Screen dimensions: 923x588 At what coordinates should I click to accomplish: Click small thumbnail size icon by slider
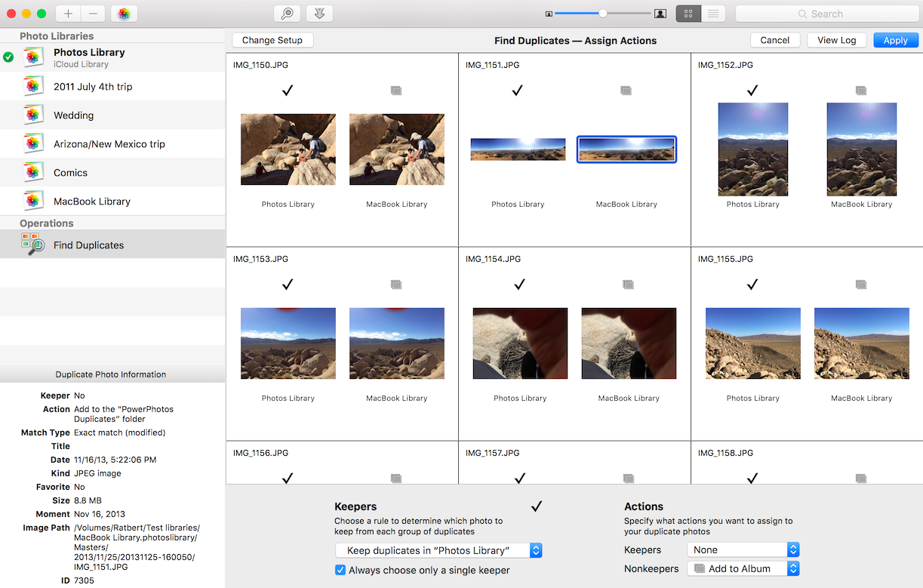click(549, 14)
